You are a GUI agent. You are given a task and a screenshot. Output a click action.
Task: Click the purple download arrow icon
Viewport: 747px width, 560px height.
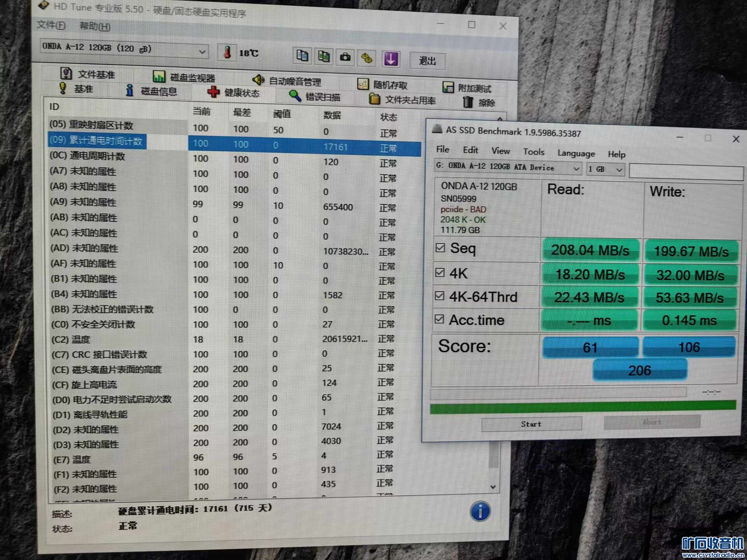pyautogui.click(x=391, y=59)
